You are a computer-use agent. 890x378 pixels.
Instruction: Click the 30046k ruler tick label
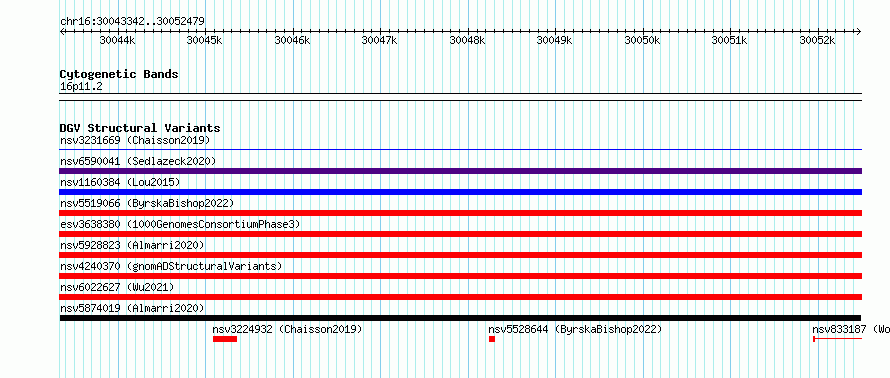pyautogui.click(x=292, y=40)
